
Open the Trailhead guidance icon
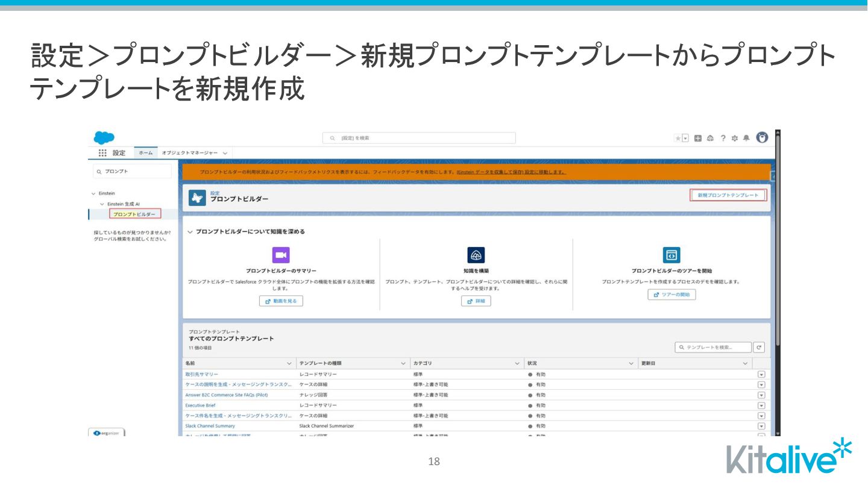pyautogui.click(x=710, y=138)
